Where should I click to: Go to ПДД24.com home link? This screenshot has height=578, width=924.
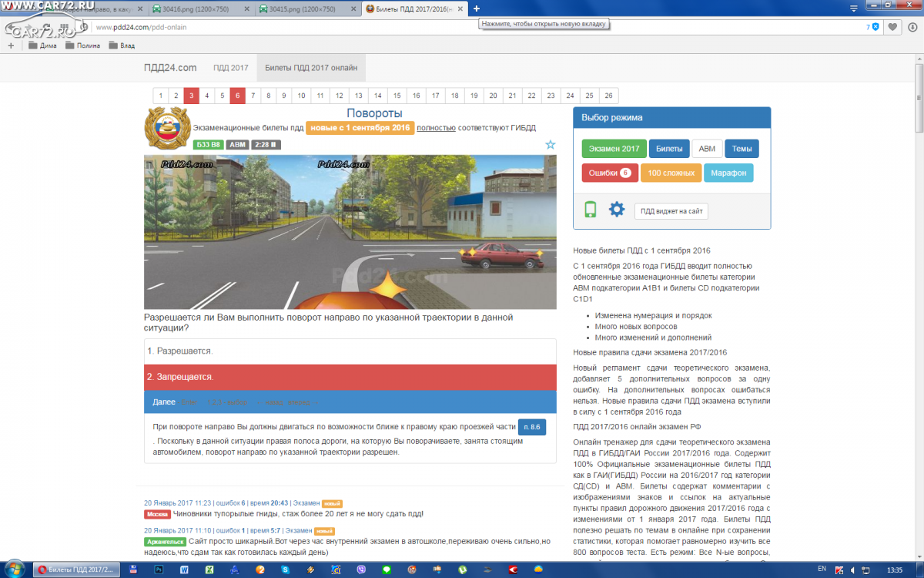pos(170,68)
